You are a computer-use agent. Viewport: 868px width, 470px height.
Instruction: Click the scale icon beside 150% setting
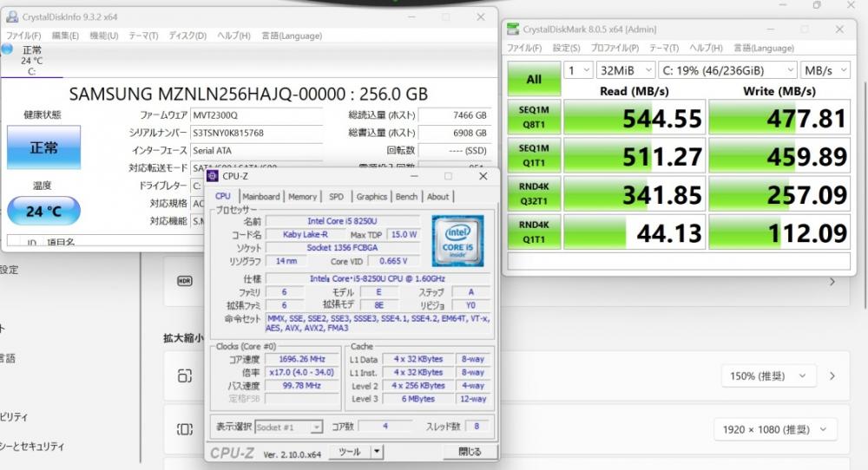[x=184, y=376]
